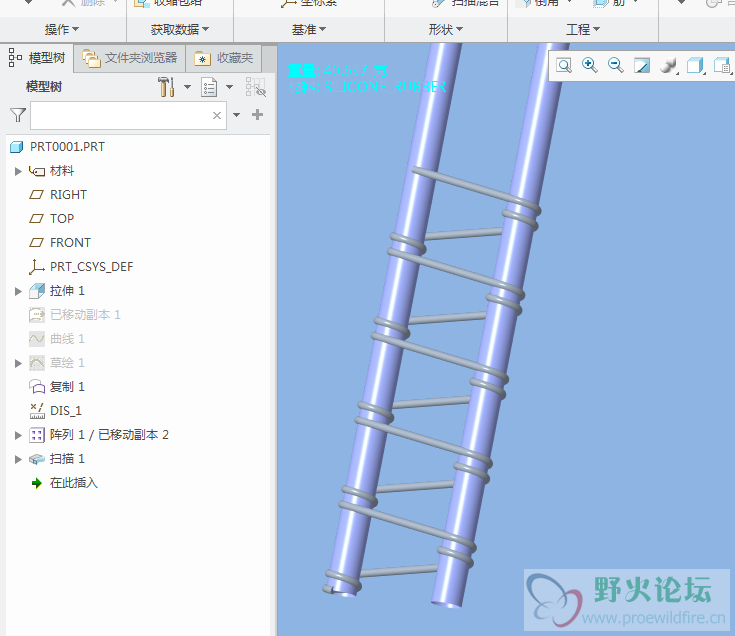Expand the 阵列 1 pattern node
Viewport: 735px width, 636px height.
18,435
